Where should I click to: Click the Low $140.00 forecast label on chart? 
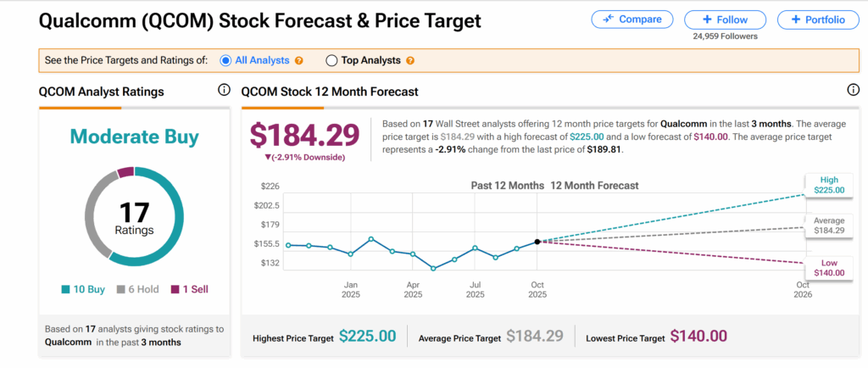pos(828,267)
